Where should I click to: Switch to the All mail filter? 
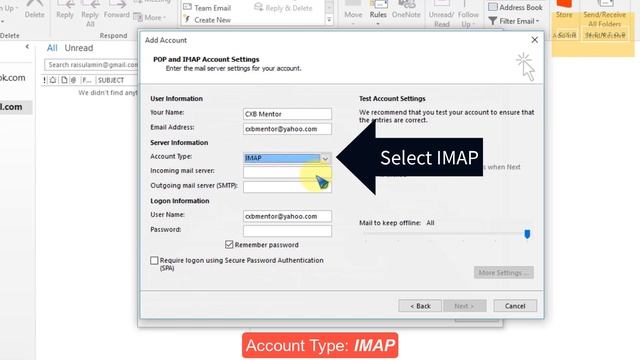point(52,48)
